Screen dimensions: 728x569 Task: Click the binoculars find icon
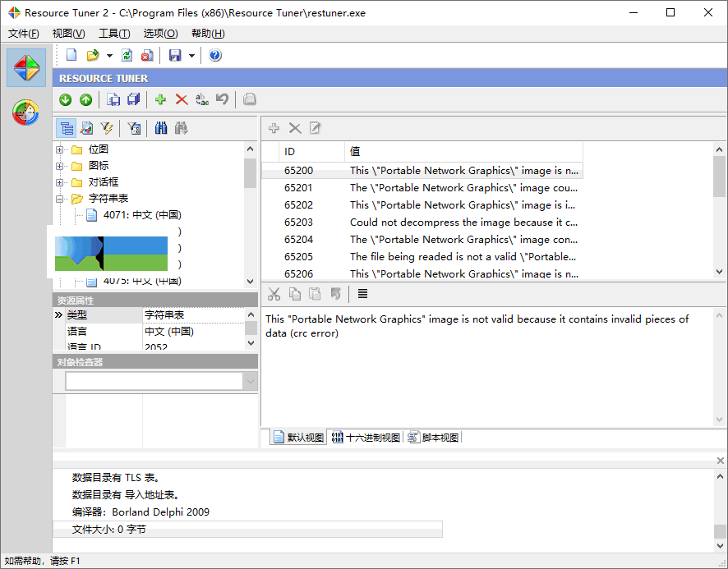[x=161, y=128]
